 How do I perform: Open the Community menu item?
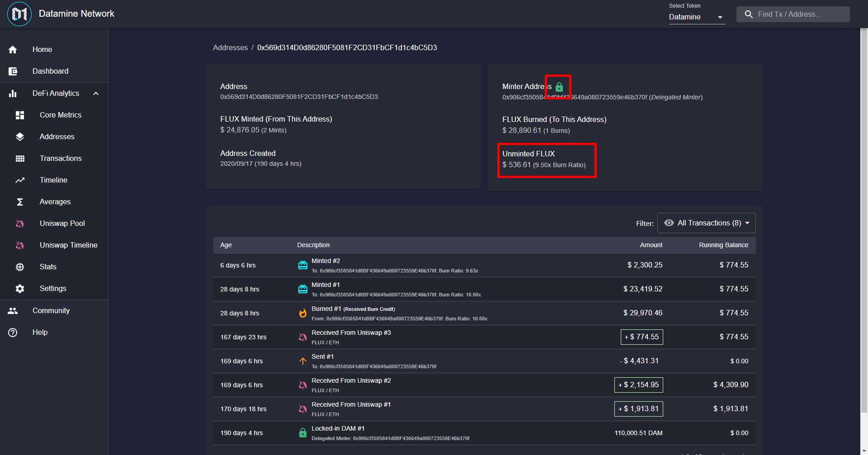(x=54, y=311)
